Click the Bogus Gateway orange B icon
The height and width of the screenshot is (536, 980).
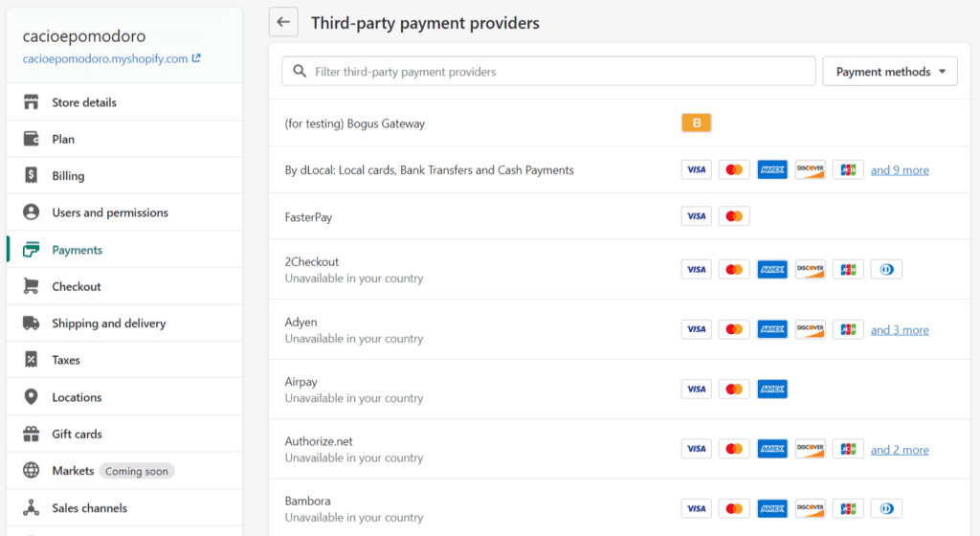pyautogui.click(x=697, y=123)
